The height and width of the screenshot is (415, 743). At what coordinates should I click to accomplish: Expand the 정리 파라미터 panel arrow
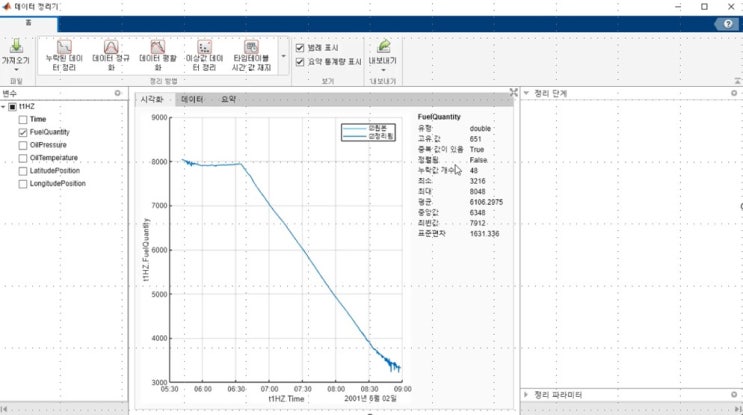(526, 395)
